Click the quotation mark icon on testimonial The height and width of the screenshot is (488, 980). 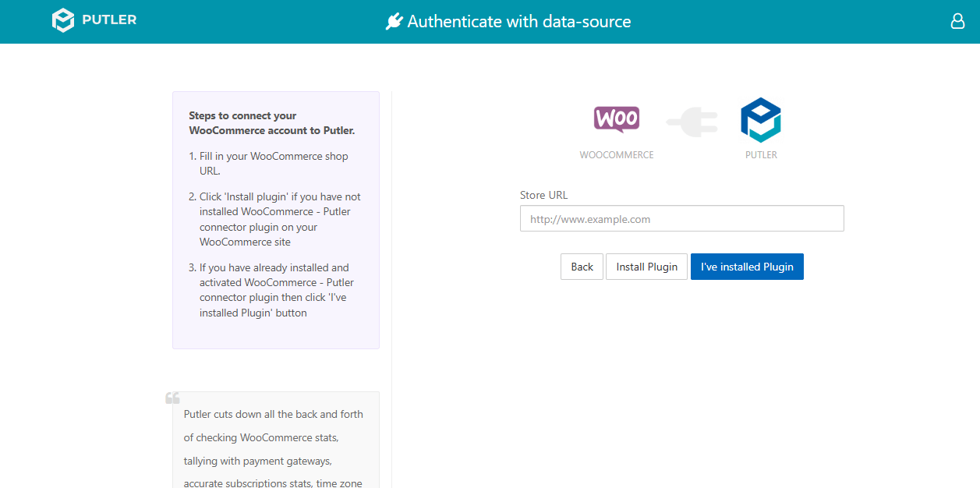pos(173,398)
